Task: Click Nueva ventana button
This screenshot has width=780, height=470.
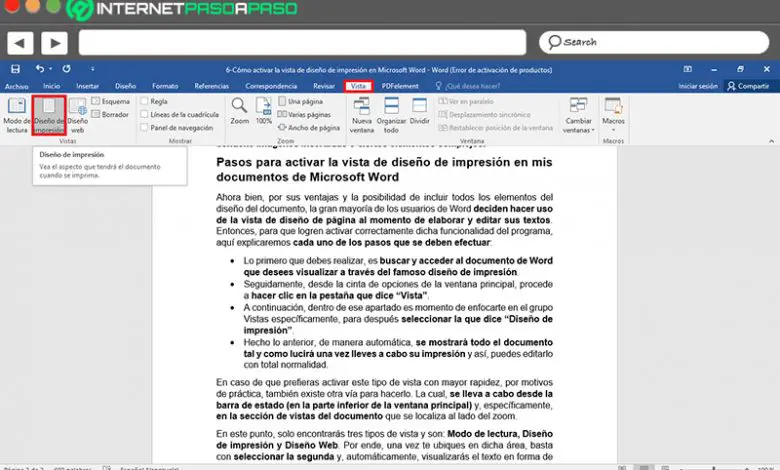Action: tap(362, 115)
